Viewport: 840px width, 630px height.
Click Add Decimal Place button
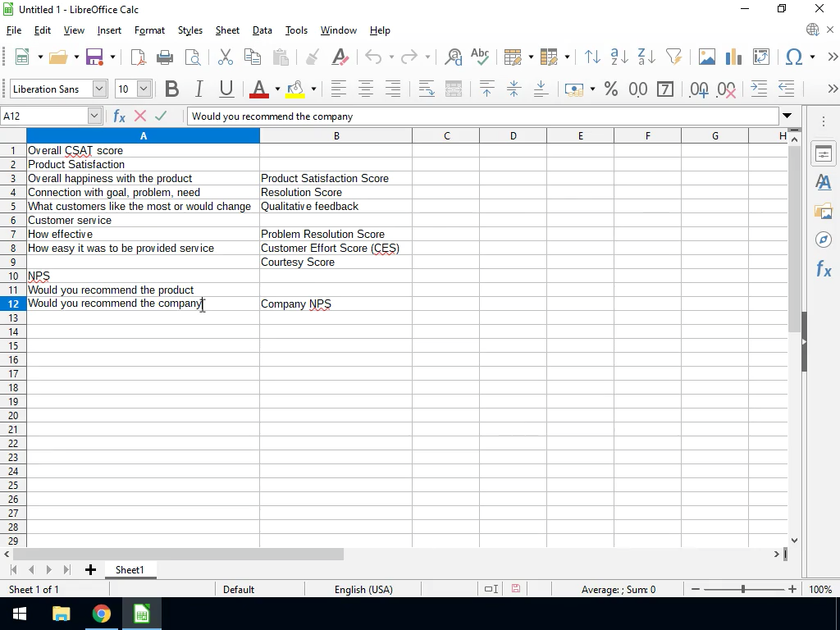click(699, 89)
